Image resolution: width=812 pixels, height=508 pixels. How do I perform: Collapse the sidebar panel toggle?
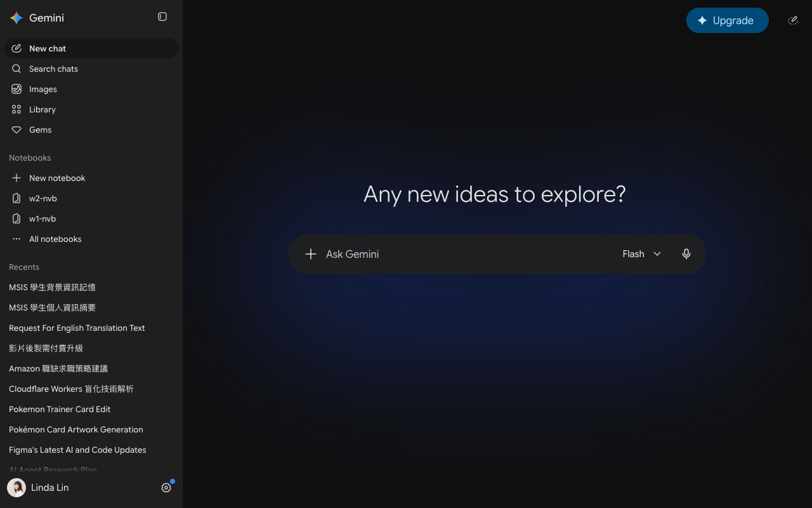162,17
